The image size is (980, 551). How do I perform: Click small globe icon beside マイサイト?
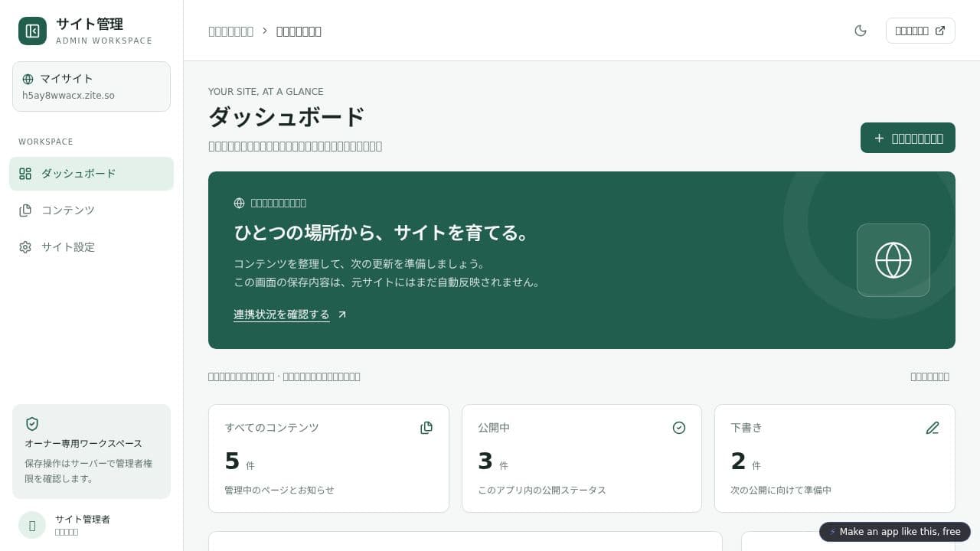tap(28, 79)
